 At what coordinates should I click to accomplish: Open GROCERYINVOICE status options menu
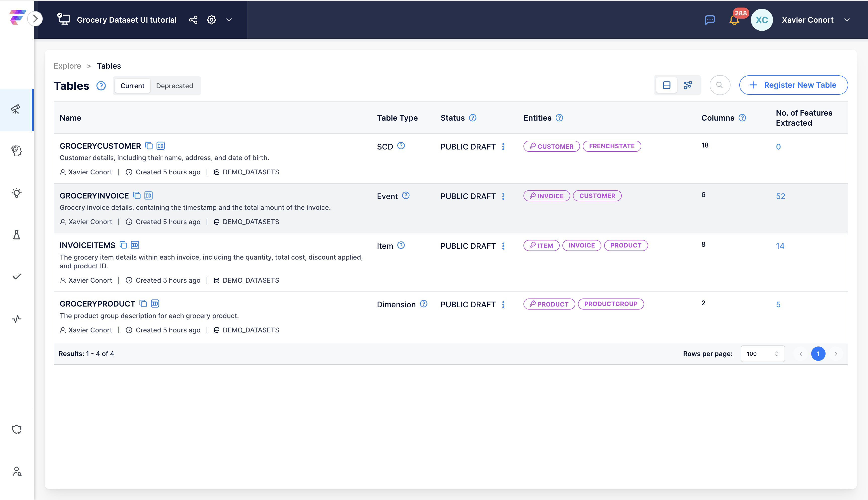(503, 196)
